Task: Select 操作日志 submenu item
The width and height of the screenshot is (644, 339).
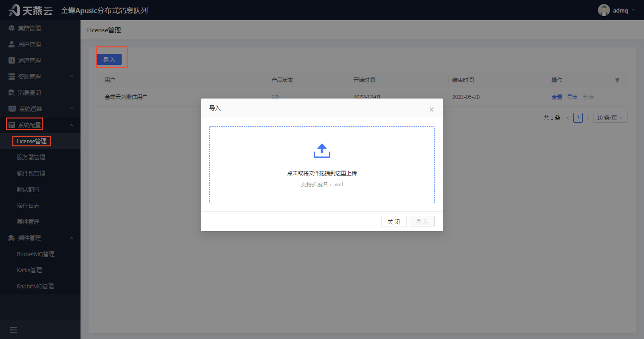Action: (40, 206)
